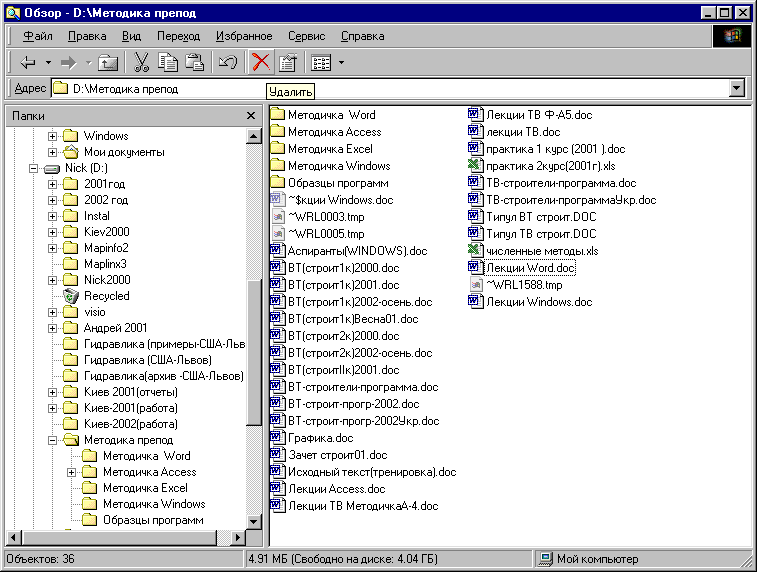Viewport: 757px width, 572px height.
Task: Select Зачет строит01.doc file name
Action: click(x=337, y=455)
